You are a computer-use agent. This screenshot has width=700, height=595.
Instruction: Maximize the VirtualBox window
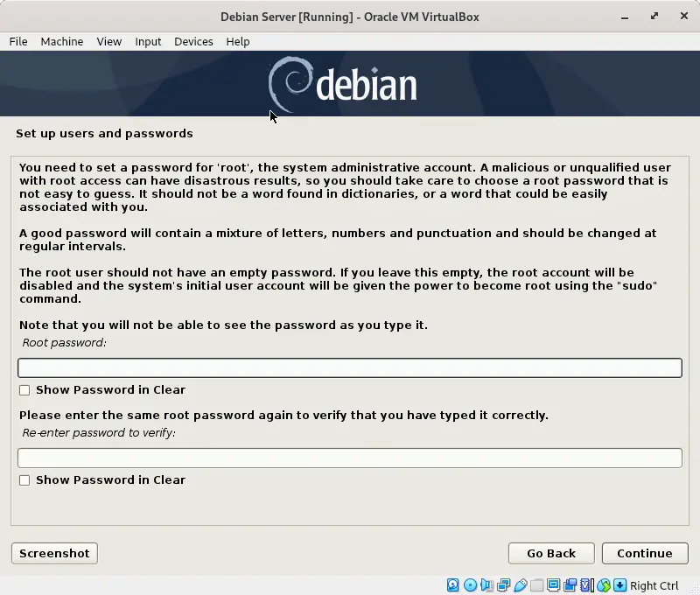coord(654,16)
